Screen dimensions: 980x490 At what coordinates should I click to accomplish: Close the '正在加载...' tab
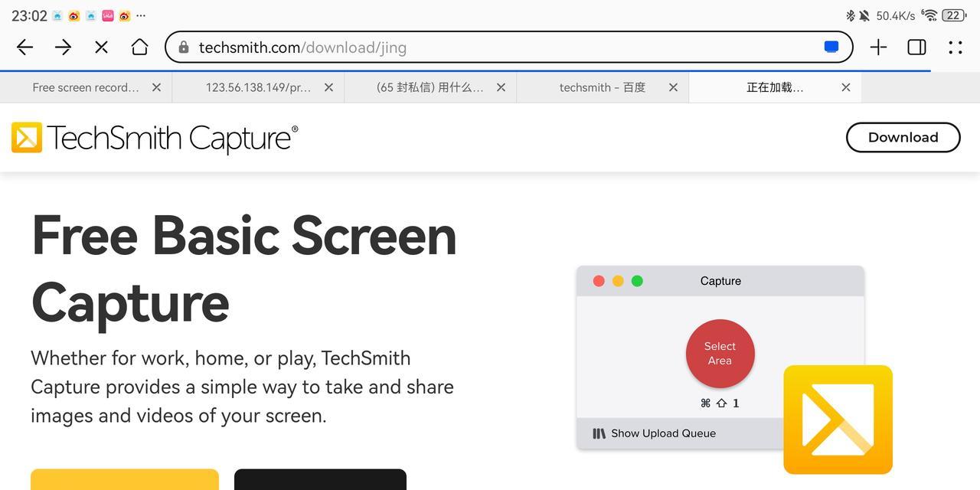[845, 87]
